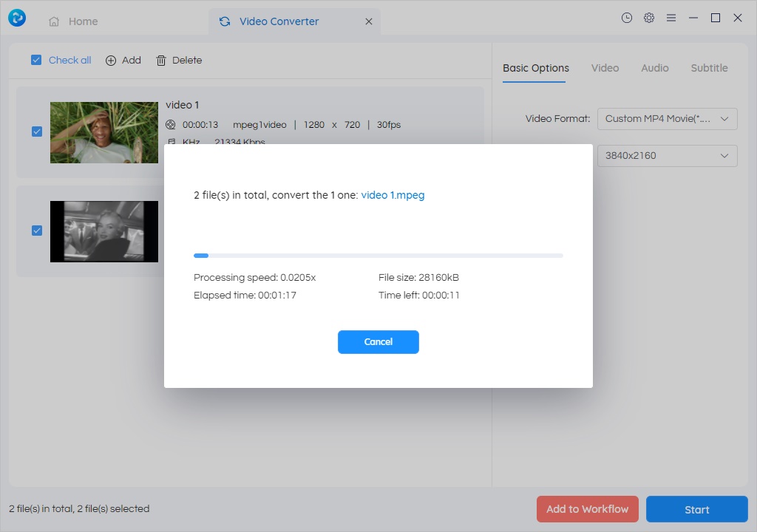Select the Video Converter tab

point(294,21)
